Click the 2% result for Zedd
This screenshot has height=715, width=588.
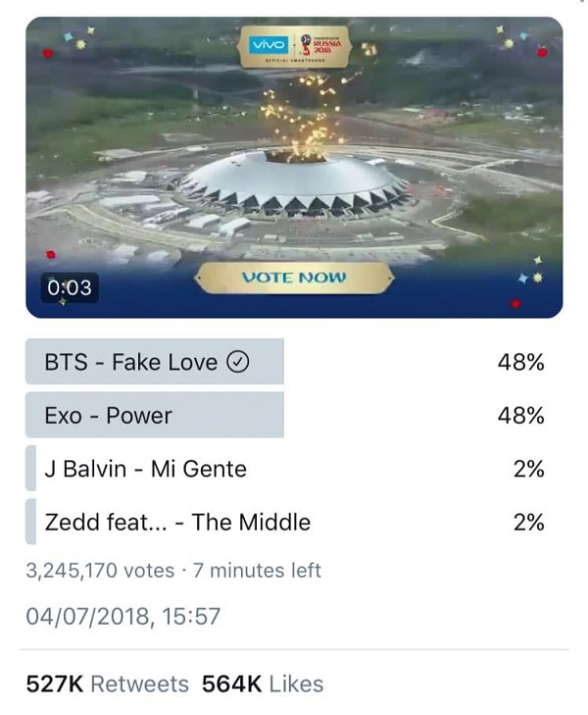point(528,522)
